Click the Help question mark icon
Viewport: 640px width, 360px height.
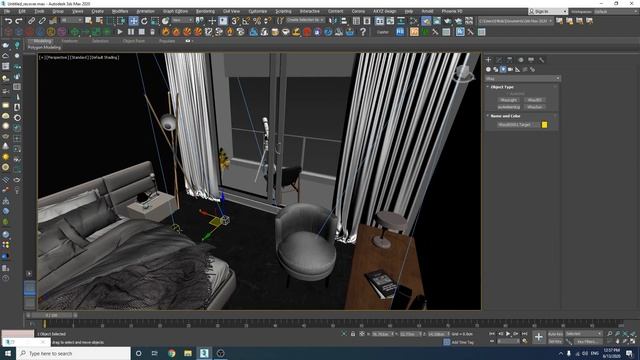[x=363, y=32]
